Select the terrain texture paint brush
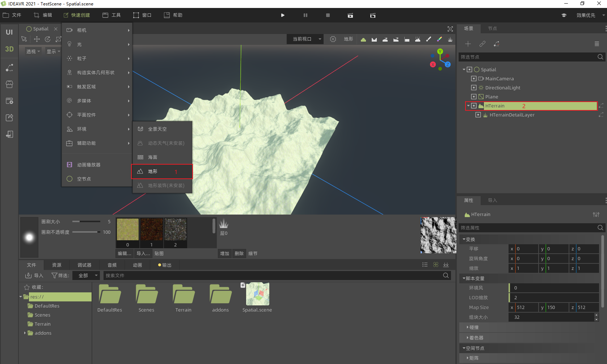Viewport: 607px width, 364px height. pos(429,39)
